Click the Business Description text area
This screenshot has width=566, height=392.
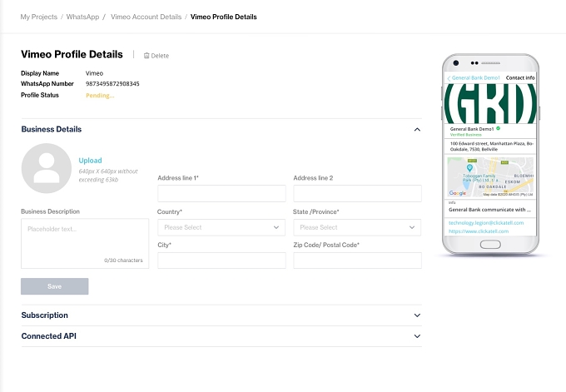[85, 243]
